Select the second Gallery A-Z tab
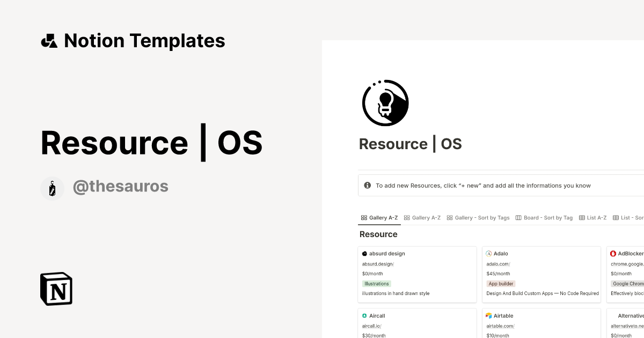The width and height of the screenshot is (644, 338). pos(422,217)
